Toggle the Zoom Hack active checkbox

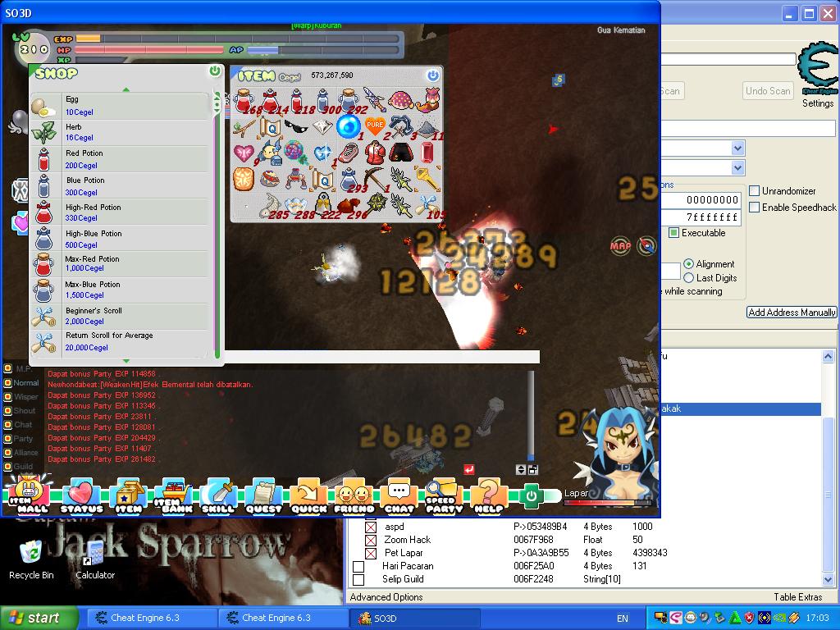pyautogui.click(x=371, y=540)
